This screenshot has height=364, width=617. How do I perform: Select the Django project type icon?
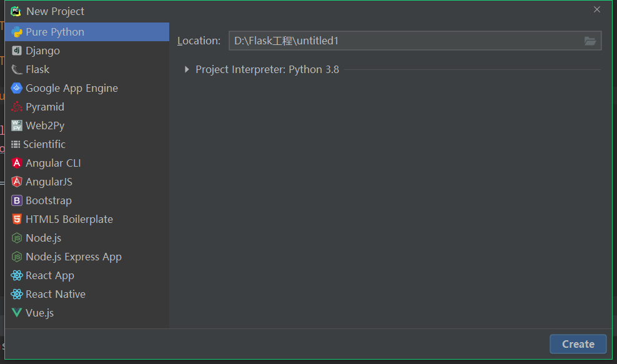coord(16,51)
